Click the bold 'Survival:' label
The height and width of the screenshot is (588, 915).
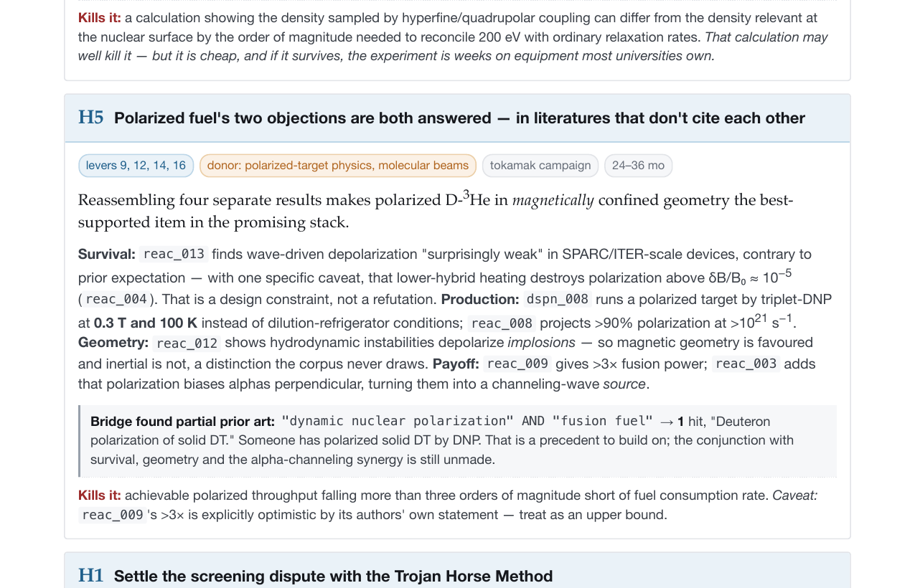(x=107, y=254)
